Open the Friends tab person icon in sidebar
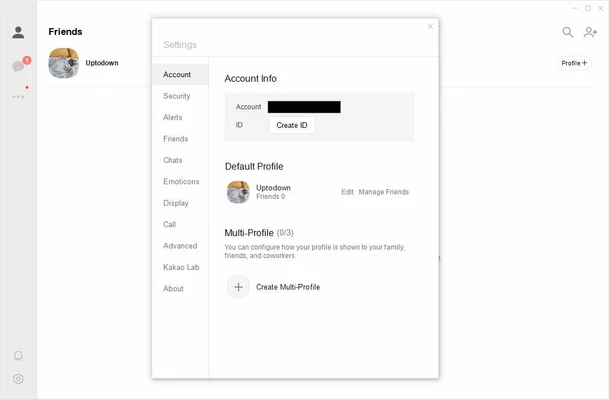The width and height of the screenshot is (609, 400). (x=18, y=32)
